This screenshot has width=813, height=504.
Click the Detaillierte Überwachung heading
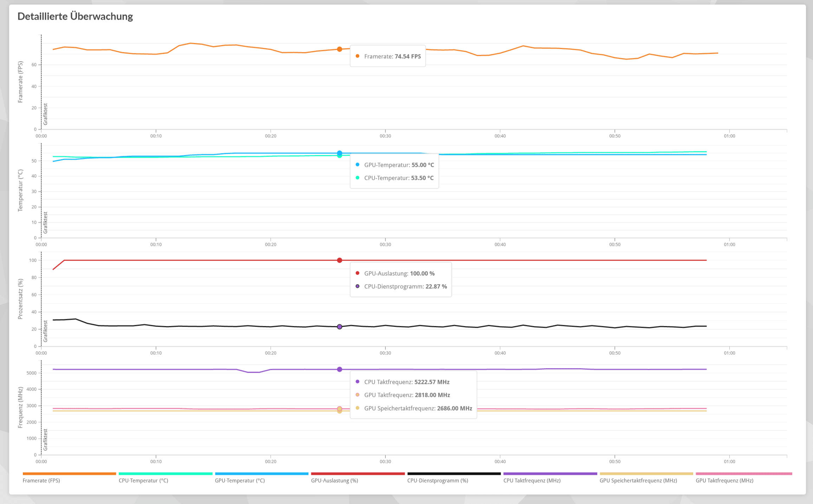(75, 16)
